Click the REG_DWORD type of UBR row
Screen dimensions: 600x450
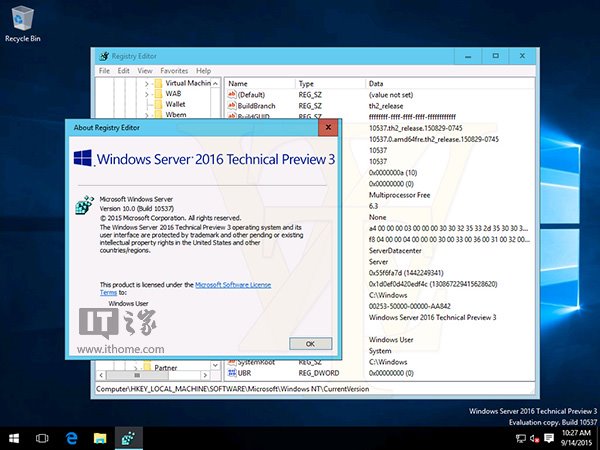point(319,373)
